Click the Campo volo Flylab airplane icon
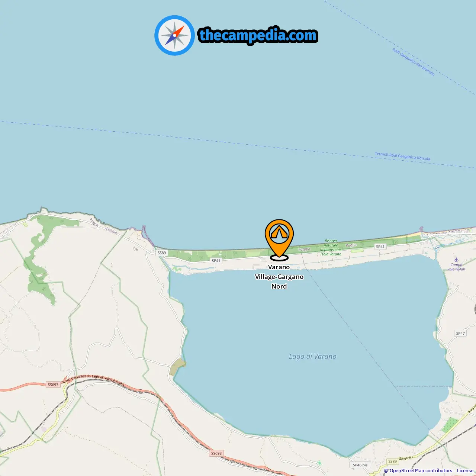Image resolution: width=476 pixels, height=476 pixels. pos(456,260)
